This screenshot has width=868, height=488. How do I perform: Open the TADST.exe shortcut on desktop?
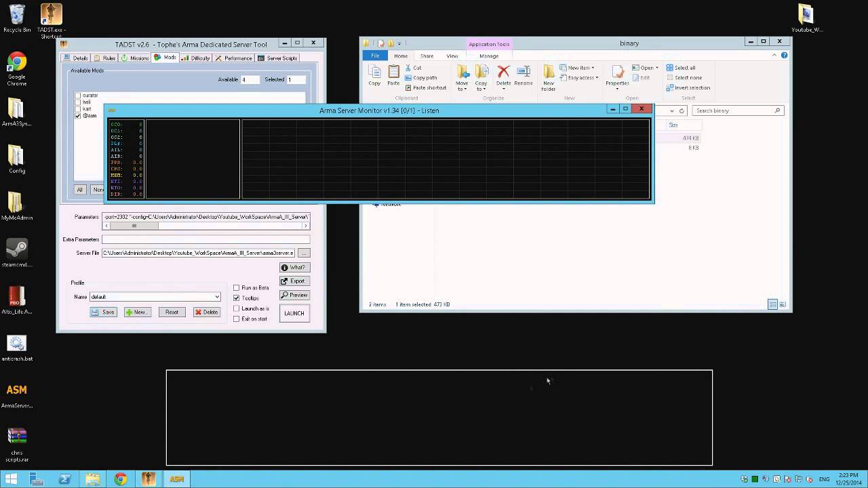(x=51, y=20)
